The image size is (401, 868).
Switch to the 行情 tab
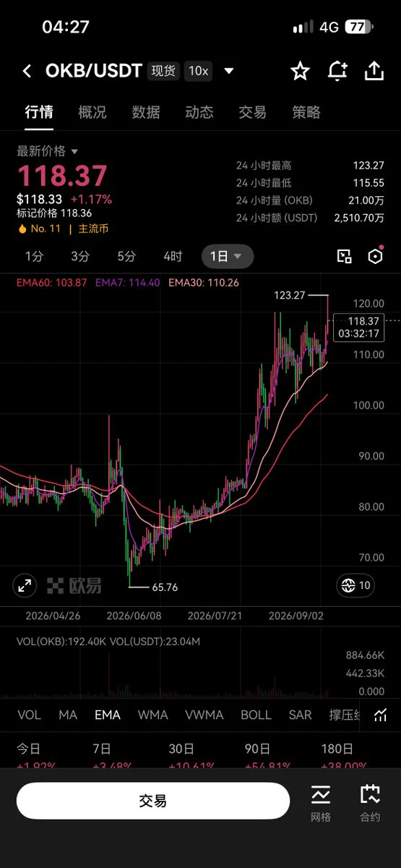tap(39, 112)
